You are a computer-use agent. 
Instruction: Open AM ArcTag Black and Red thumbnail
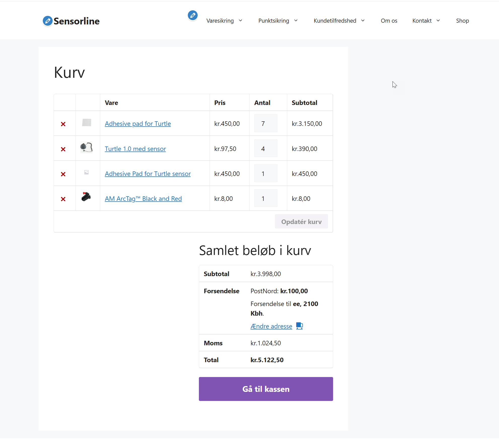tap(86, 197)
